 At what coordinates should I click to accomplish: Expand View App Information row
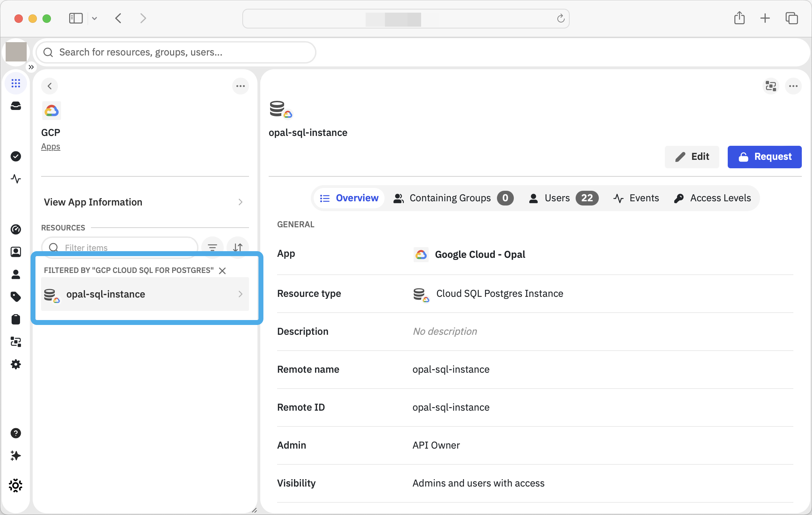pyautogui.click(x=145, y=202)
